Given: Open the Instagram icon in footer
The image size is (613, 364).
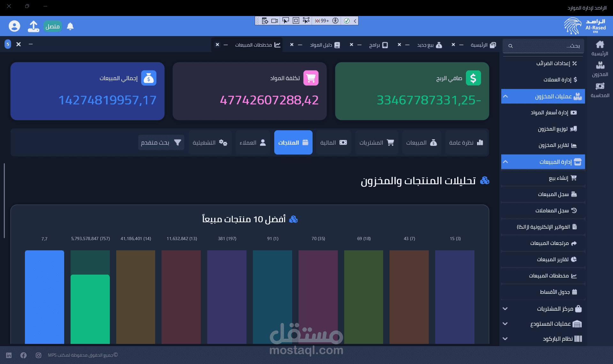Looking at the screenshot, I should [38, 355].
